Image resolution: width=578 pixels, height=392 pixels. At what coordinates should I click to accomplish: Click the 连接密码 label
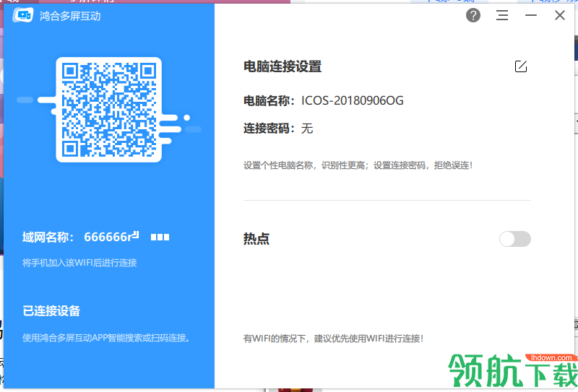(x=269, y=129)
